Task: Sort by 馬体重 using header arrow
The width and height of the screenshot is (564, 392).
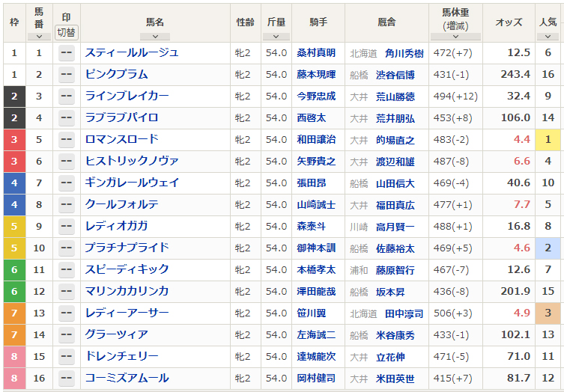Action: tap(455, 37)
